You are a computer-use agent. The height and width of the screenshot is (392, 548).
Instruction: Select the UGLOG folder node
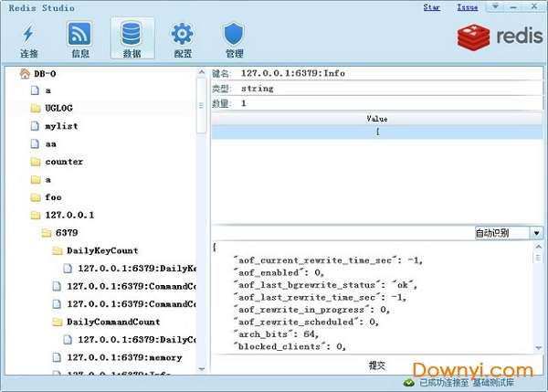pos(58,109)
